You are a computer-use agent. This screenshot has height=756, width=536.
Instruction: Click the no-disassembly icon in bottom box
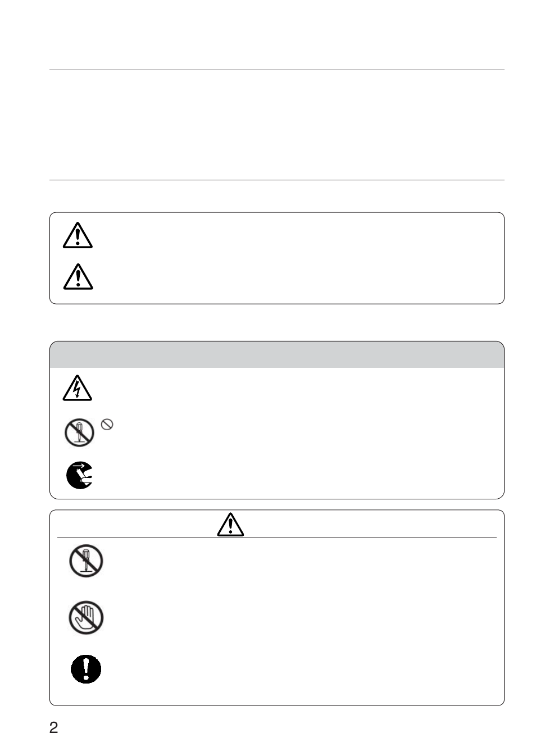click(86, 561)
